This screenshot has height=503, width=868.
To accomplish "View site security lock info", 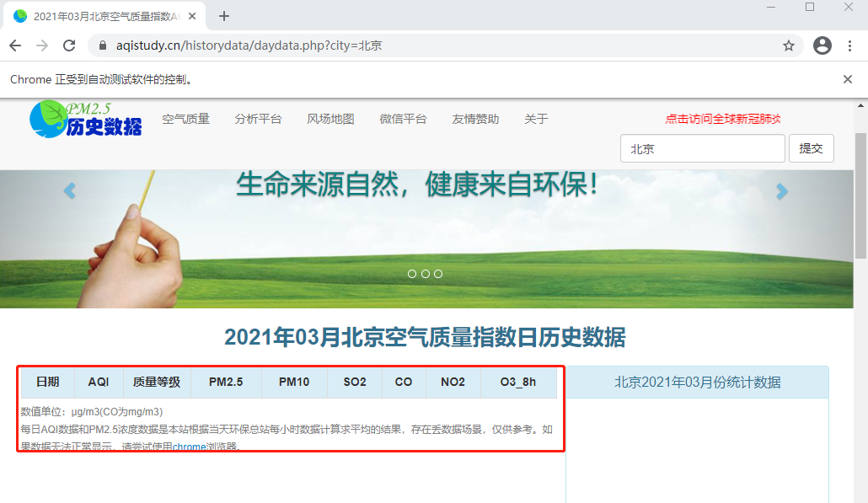I will click(103, 45).
